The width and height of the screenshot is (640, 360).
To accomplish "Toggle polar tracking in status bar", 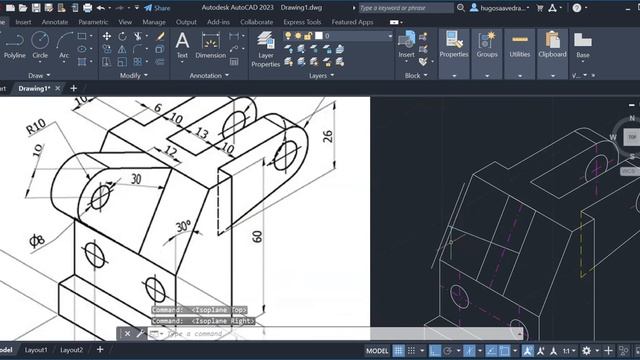I will point(448,351).
